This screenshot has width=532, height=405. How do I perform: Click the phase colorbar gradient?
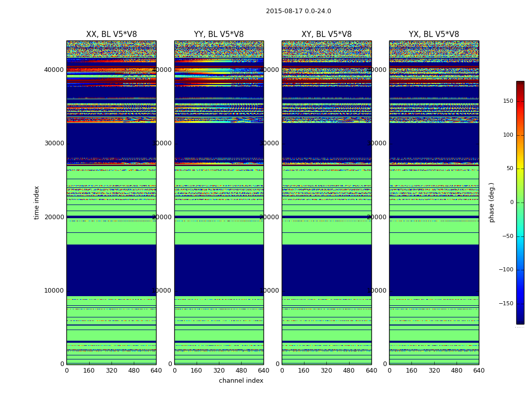click(520, 202)
